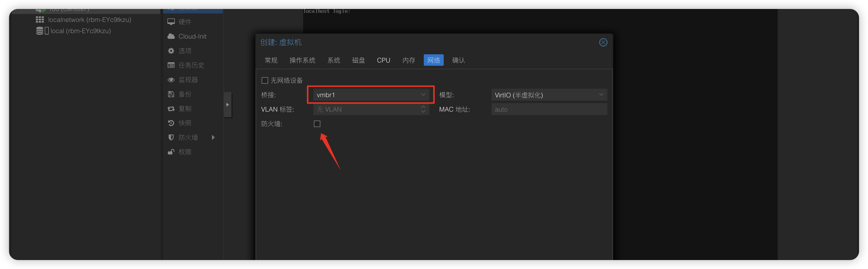Click the Permissions unlock icon
The height and width of the screenshot is (269, 868).
click(171, 152)
